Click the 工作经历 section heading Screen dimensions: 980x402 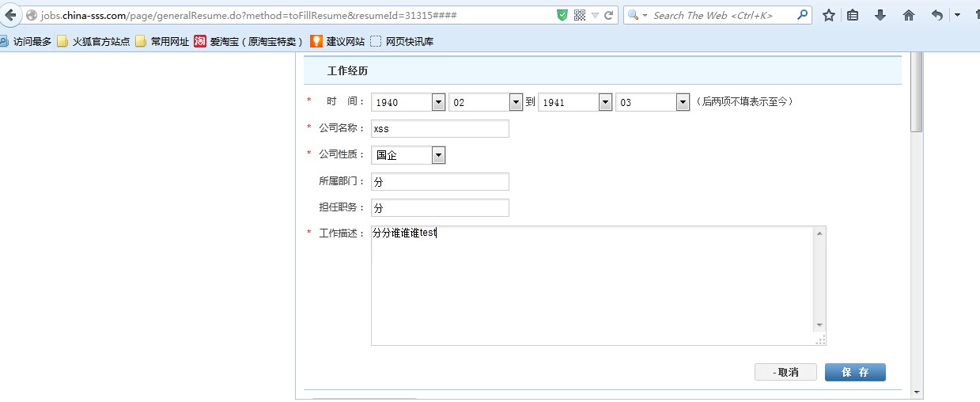pos(348,70)
